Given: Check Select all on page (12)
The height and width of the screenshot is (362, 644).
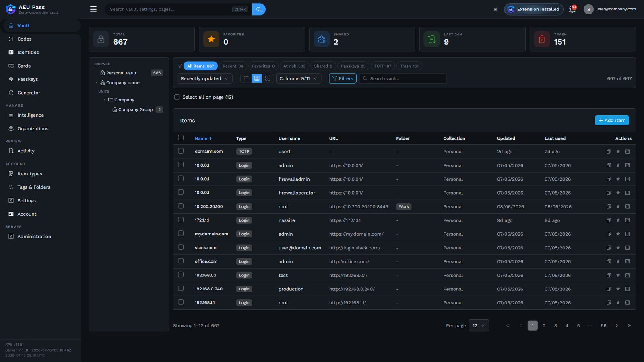Looking at the screenshot, I should click(177, 97).
